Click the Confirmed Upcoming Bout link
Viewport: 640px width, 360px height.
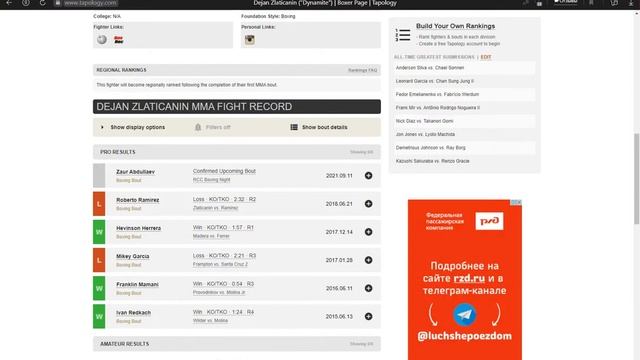224,171
